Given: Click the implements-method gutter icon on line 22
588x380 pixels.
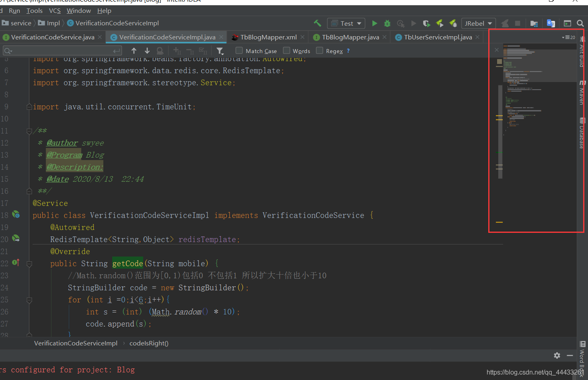Looking at the screenshot, I should point(16,263).
